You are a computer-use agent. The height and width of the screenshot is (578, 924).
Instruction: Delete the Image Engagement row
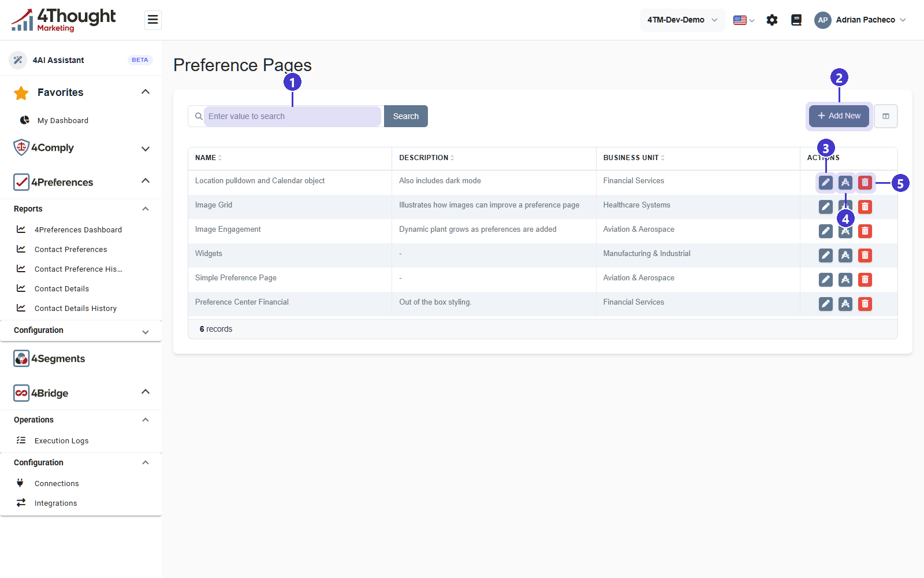(865, 231)
